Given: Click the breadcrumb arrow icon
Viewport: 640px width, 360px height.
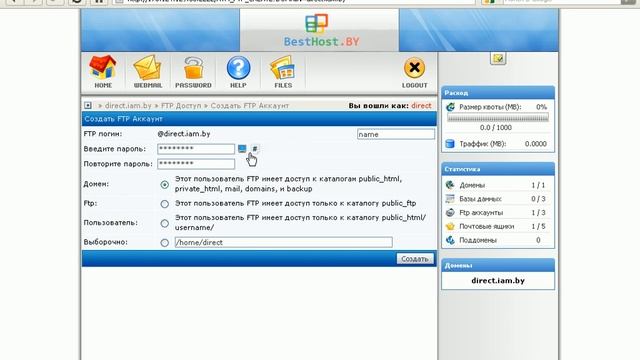Looking at the screenshot, I should 88,105.
